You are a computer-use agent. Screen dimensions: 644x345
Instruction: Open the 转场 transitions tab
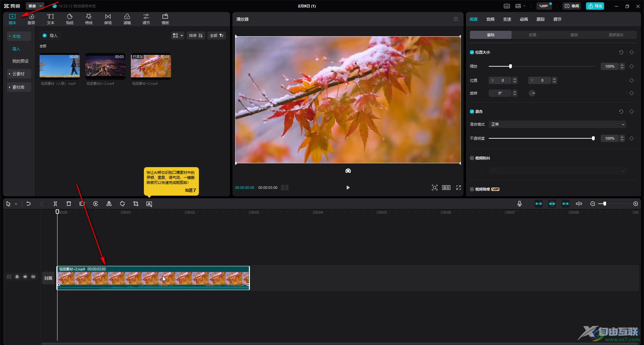(x=108, y=19)
